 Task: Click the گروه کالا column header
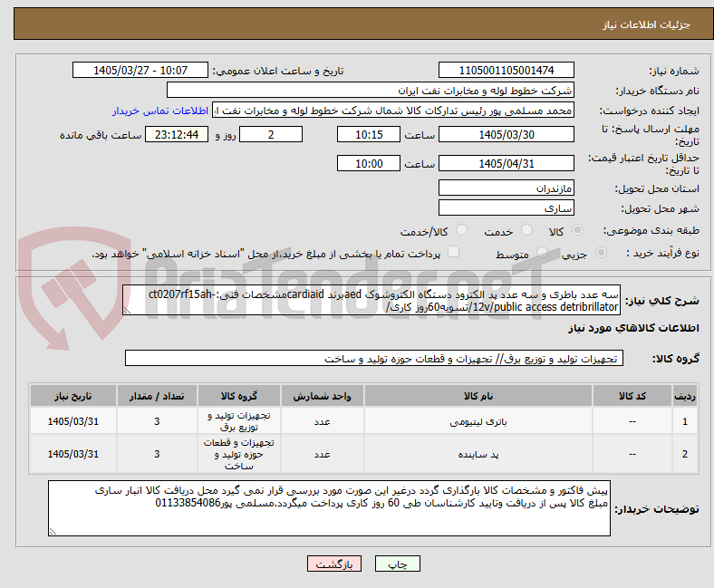[x=239, y=396]
